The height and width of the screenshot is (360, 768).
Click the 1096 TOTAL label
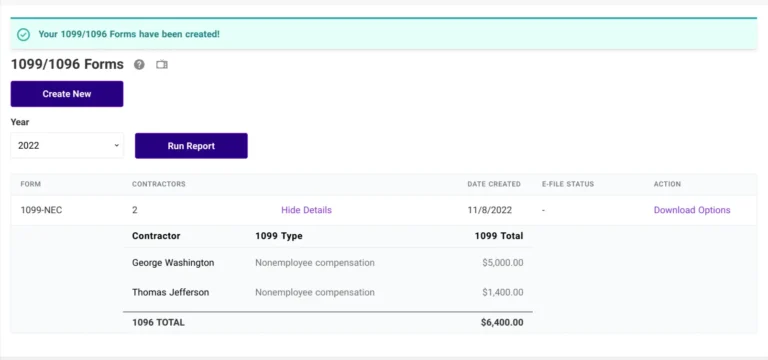point(158,323)
